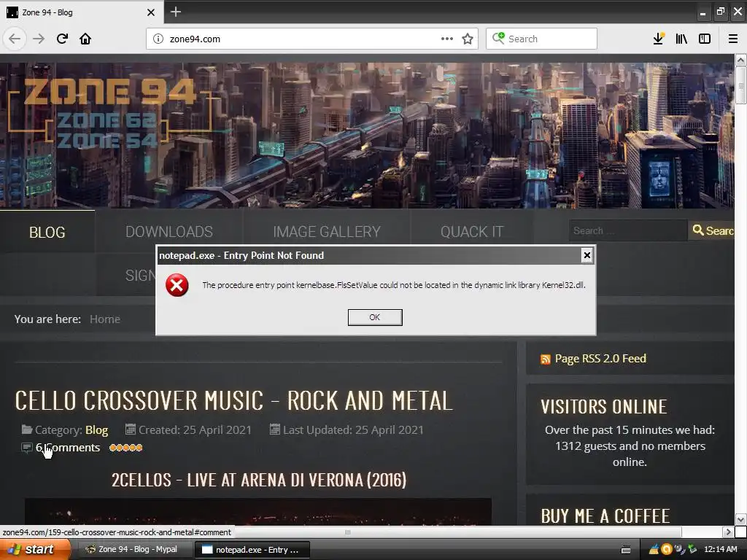Click the website Search text box
Image resolution: width=747 pixels, height=560 pixels.
(x=627, y=231)
